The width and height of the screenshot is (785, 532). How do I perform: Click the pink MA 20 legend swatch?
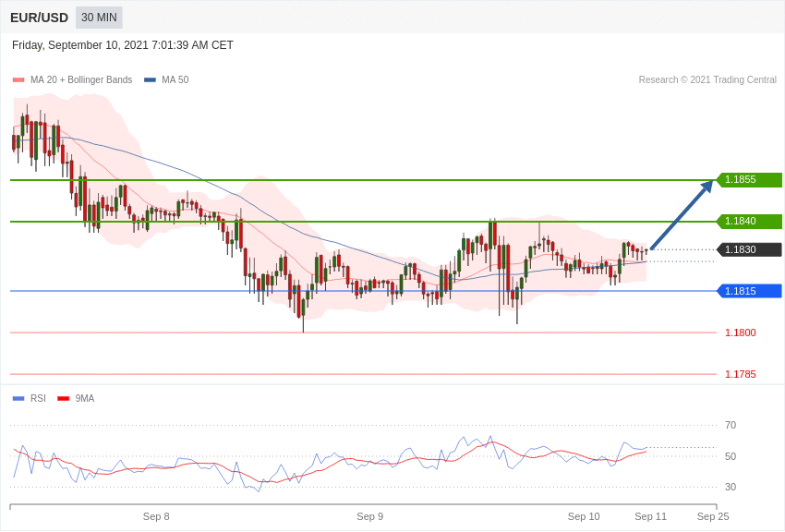click(x=18, y=80)
